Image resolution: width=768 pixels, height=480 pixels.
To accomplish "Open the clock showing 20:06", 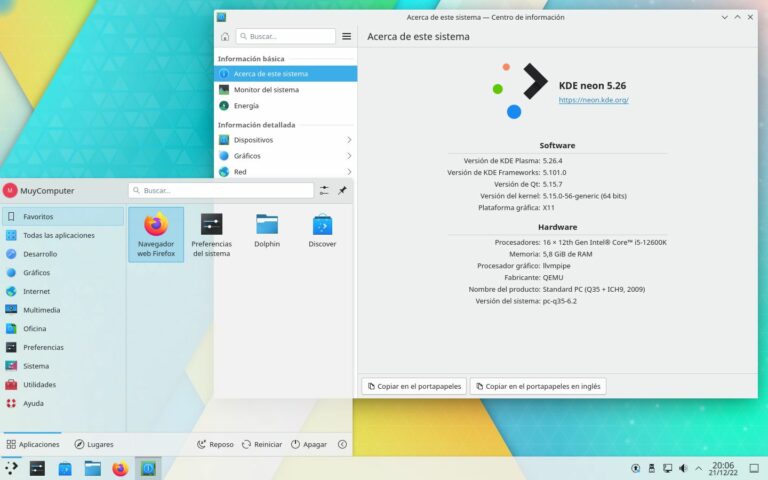I will 723,468.
